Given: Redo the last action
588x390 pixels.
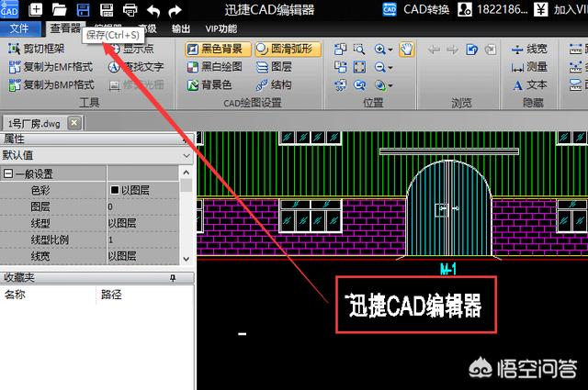Looking at the screenshot, I should pyautogui.click(x=175, y=10).
